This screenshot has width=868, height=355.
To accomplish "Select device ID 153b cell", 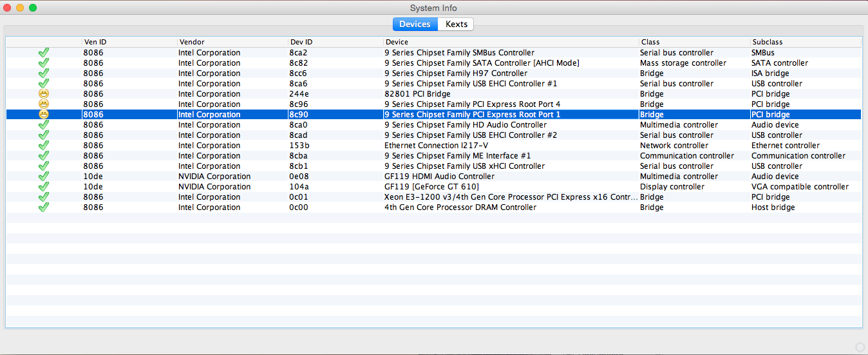I will (x=299, y=146).
